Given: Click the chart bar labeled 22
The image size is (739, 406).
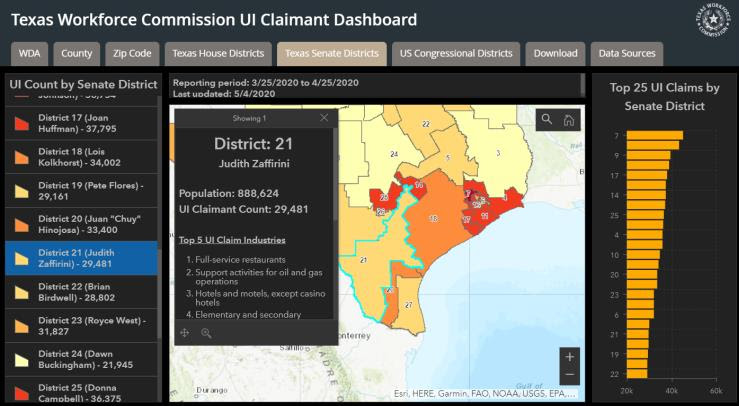Looking at the screenshot, I should point(637,374).
